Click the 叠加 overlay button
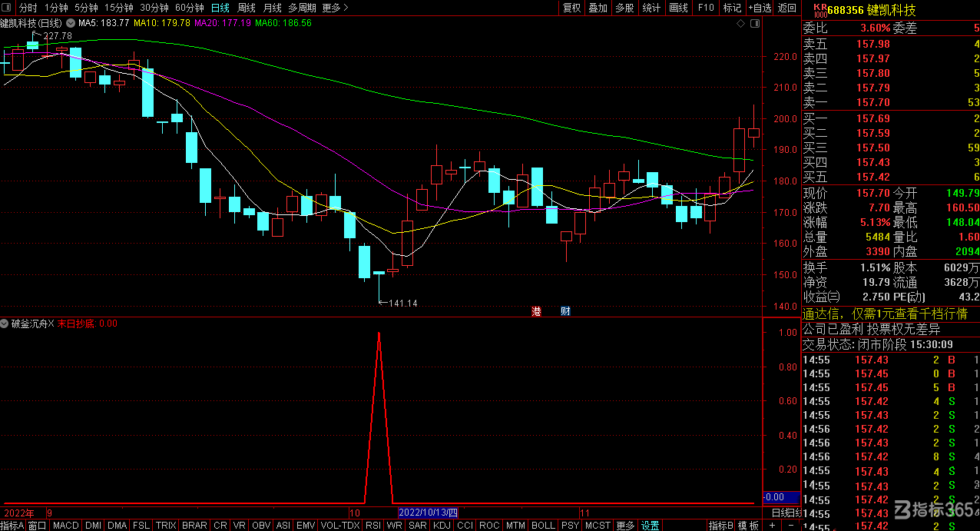Image resolution: width=980 pixels, height=531 pixels. coord(598,8)
